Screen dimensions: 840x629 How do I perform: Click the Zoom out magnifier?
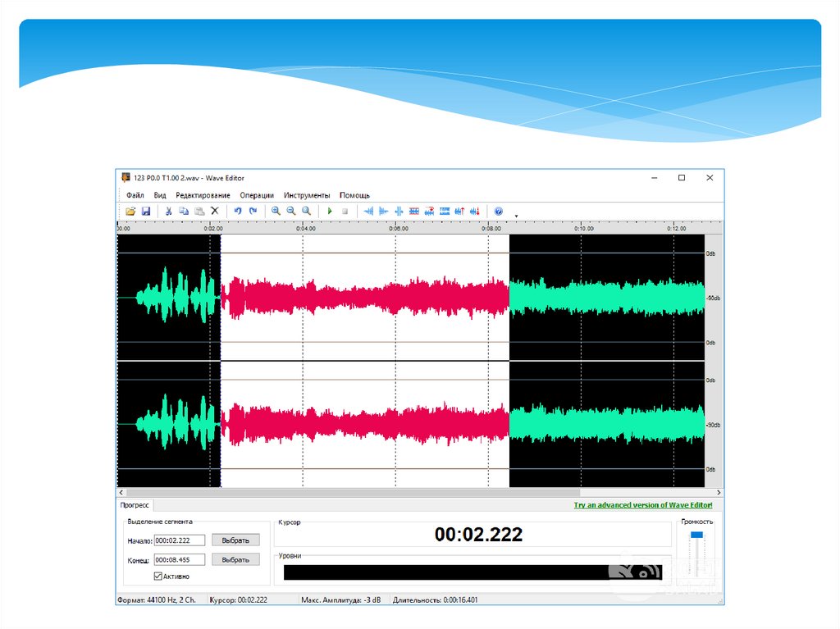pyautogui.click(x=291, y=211)
